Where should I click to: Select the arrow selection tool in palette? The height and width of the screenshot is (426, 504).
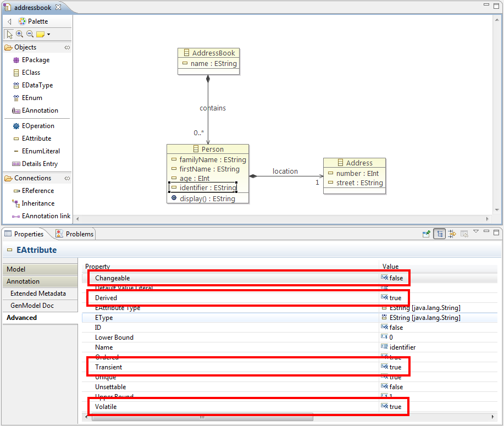point(9,34)
